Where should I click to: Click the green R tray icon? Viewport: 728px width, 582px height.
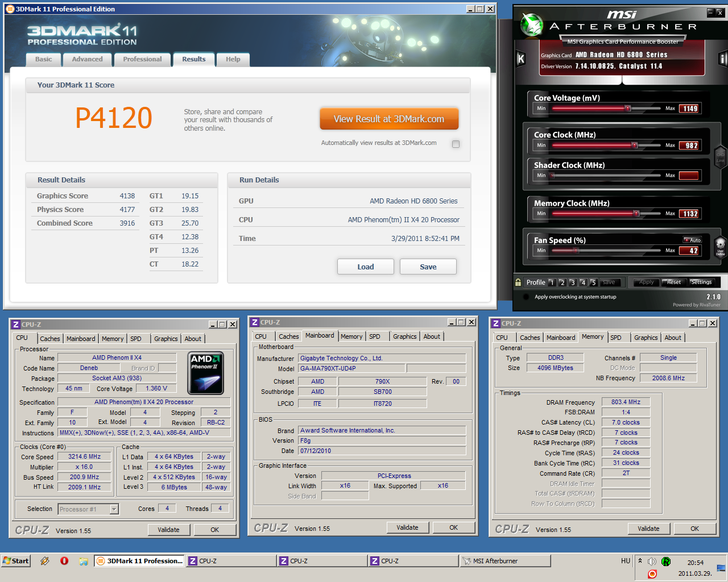pos(666,561)
